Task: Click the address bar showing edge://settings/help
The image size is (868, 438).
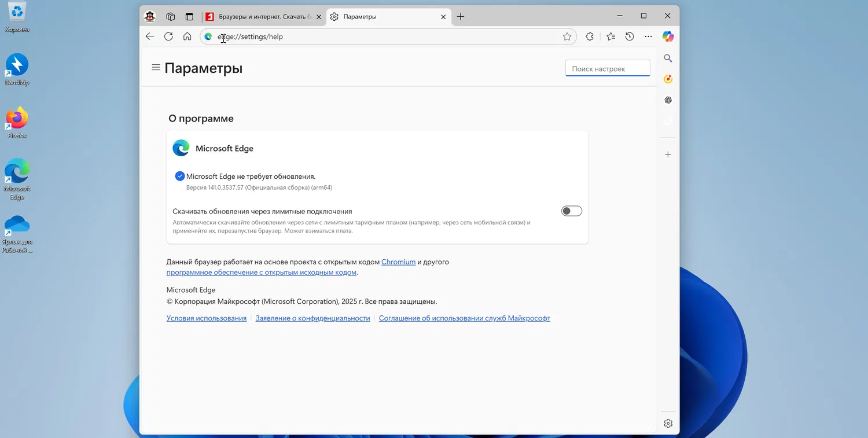Action: 388,36
